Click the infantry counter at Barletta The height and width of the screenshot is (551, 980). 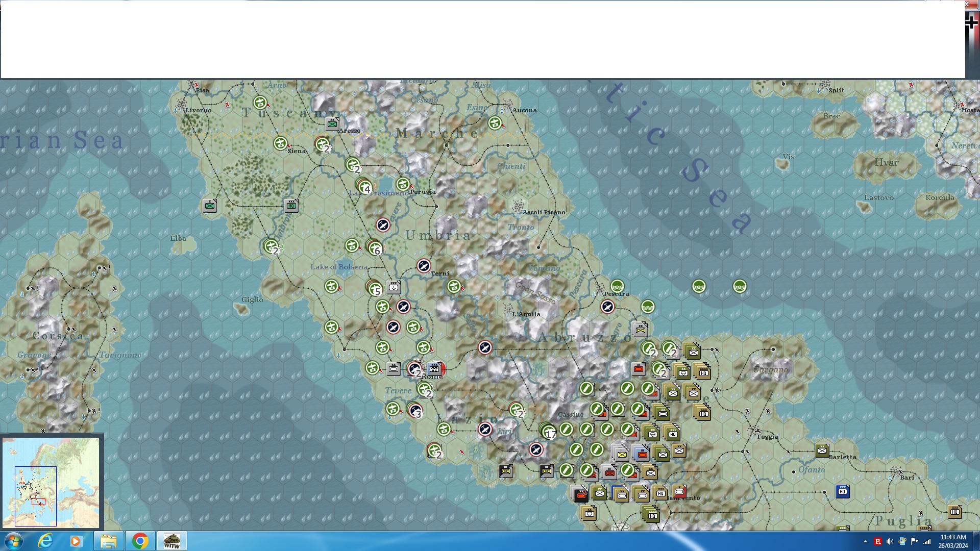tap(822, 450)
